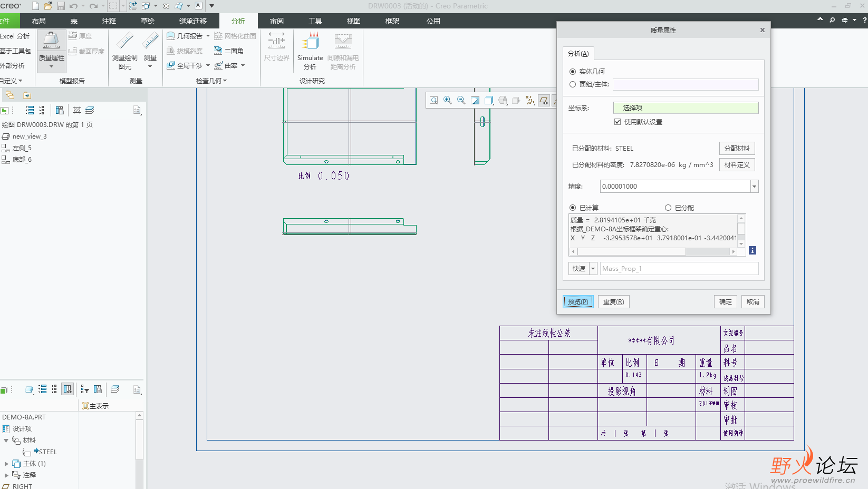Switch to the 视图 ribbon tab
Viewport: 868px width, 489px height.
(x=354, y=21)
